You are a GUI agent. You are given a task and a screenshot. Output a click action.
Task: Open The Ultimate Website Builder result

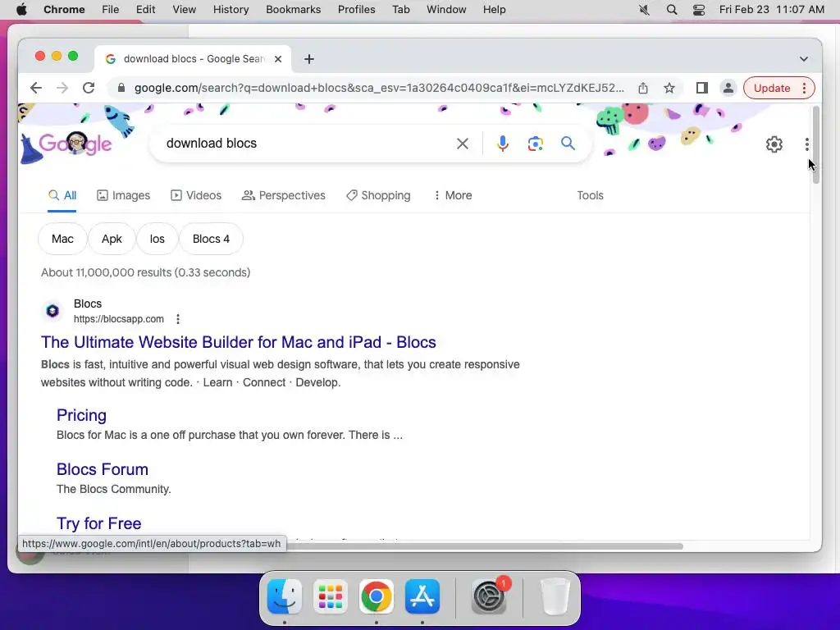[239, 342]
